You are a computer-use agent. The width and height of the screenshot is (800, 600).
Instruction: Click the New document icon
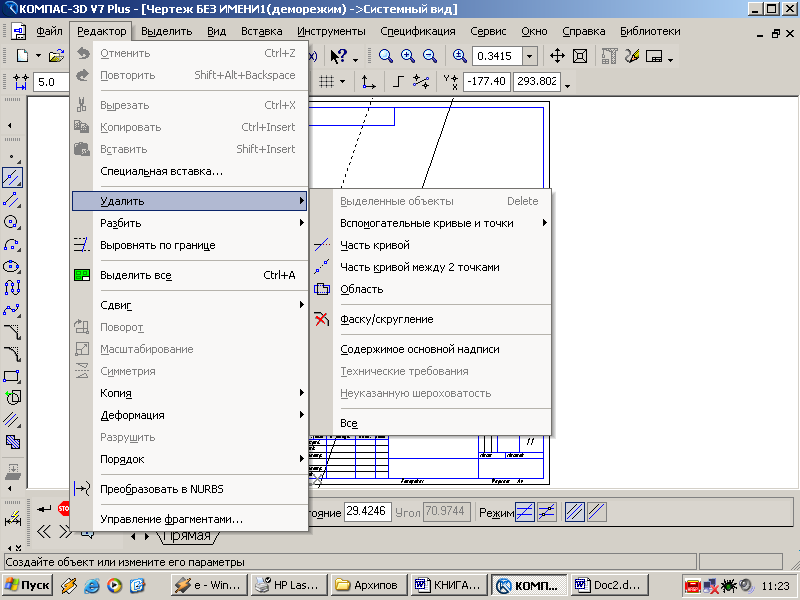[x=22, y=55]
